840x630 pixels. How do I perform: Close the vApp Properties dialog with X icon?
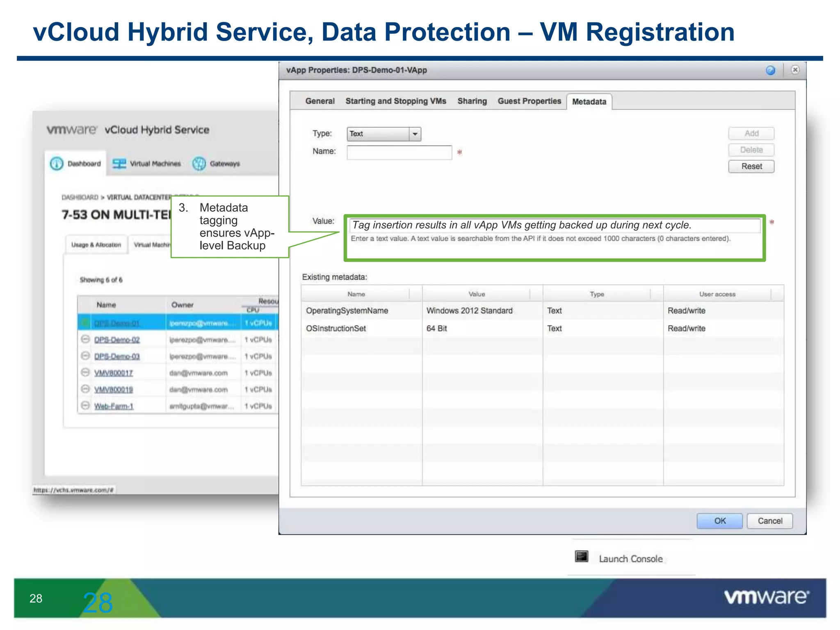(795, 70)
